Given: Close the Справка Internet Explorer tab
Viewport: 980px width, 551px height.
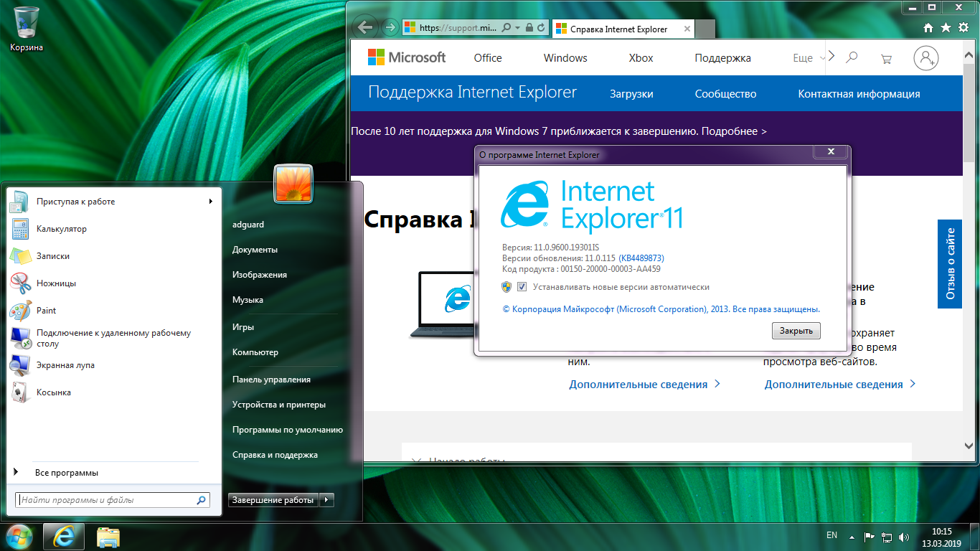Looking at the screenshot, I should pos(687,29).
